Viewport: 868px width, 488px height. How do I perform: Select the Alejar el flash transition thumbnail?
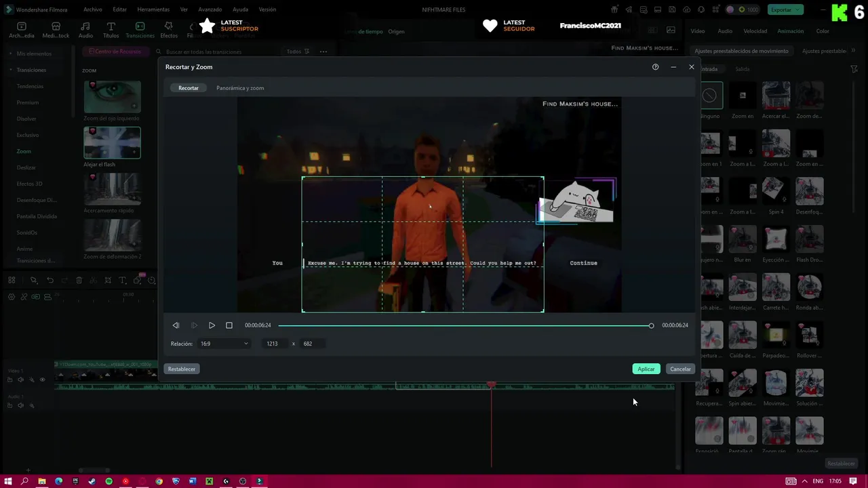click(x=112, y=143)
